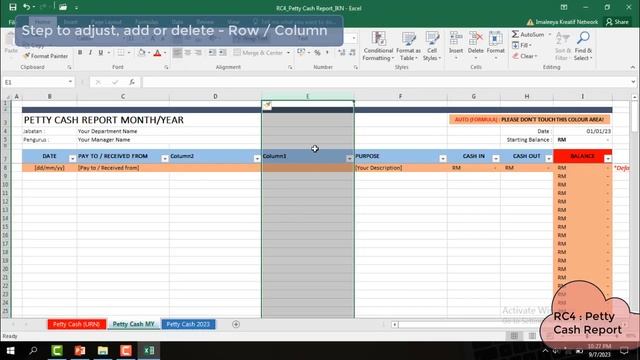Align text right
Viewport: 640px width, 360px height.
pos(198,53)
